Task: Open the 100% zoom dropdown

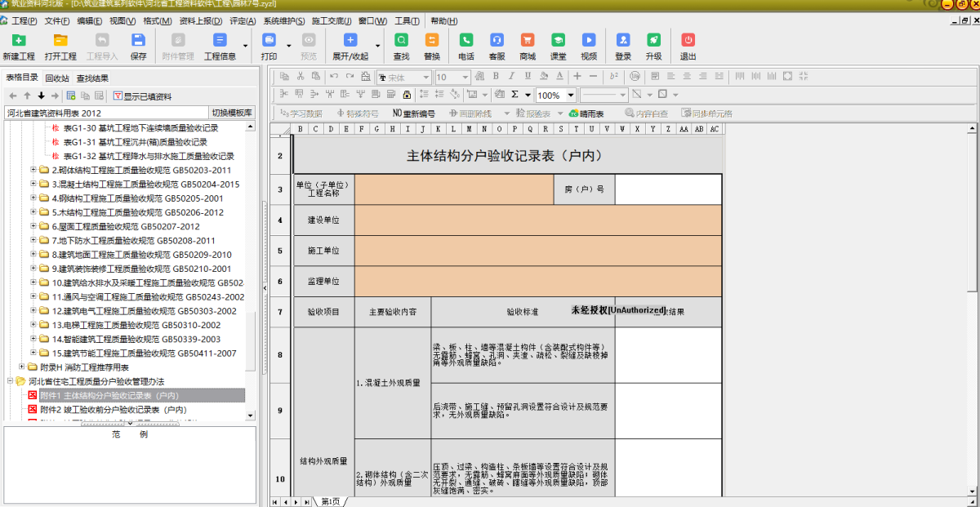Action: coord(556,96)
